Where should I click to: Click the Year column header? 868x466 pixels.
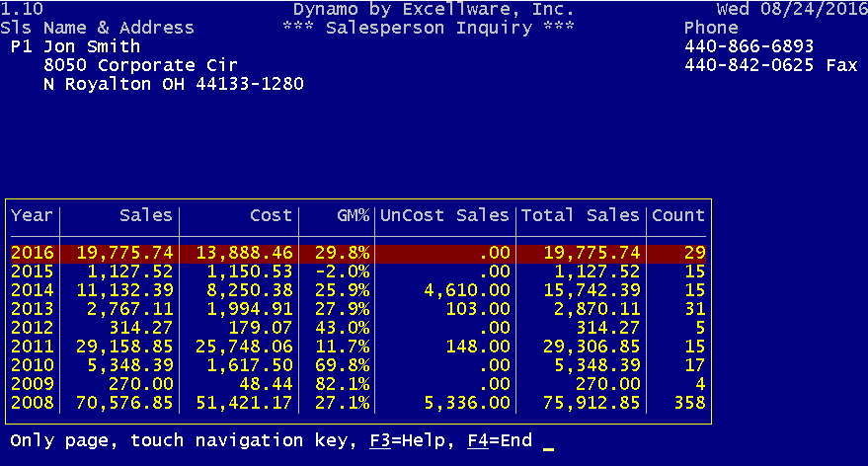pyautogui.click(x=33, y=215)
